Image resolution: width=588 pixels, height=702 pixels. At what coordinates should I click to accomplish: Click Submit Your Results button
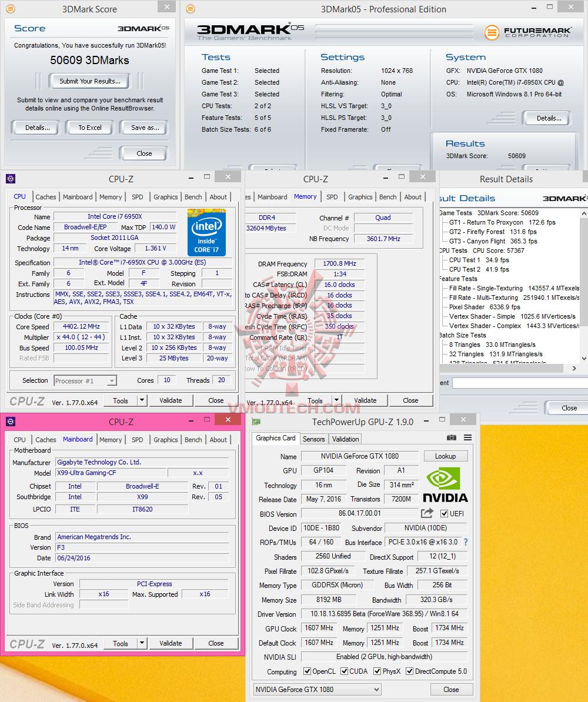pyautogui.click(x=89, y=81)
